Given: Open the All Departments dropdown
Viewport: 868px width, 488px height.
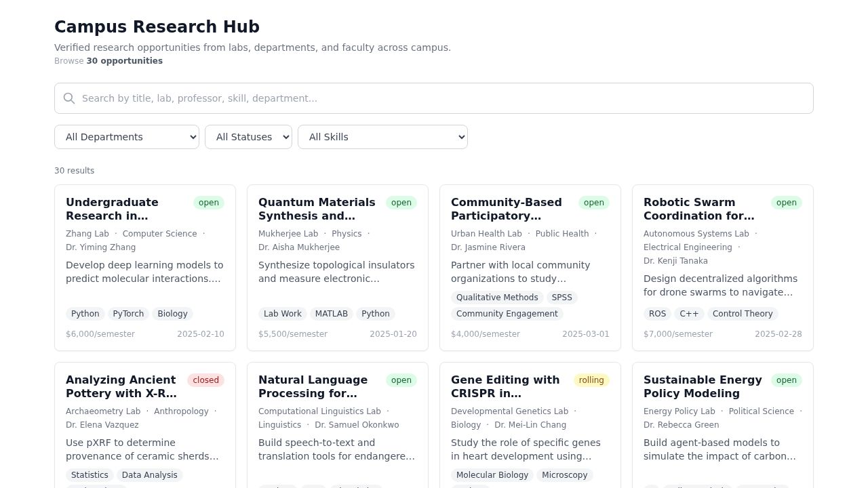Looking at the screenshot, I should [127, 137].
